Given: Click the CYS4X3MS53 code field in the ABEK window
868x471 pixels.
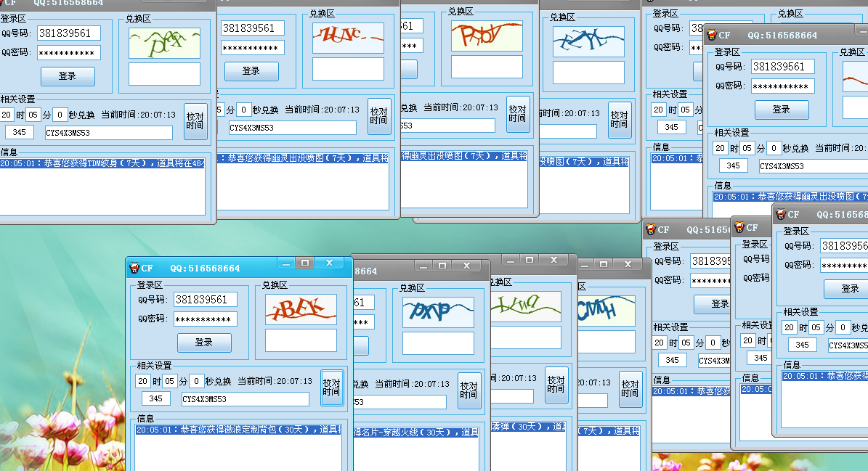Looking at the screenshot, I should coord(246,399).
